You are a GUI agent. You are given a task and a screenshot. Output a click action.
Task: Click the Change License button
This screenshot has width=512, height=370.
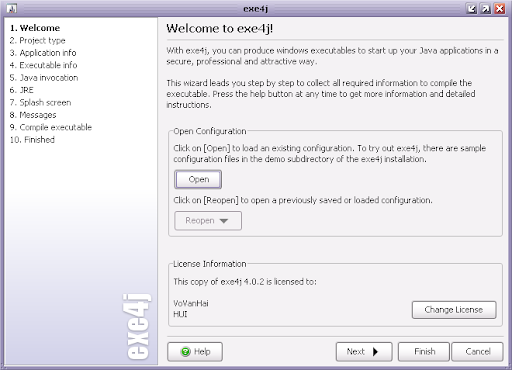point(454,310)
